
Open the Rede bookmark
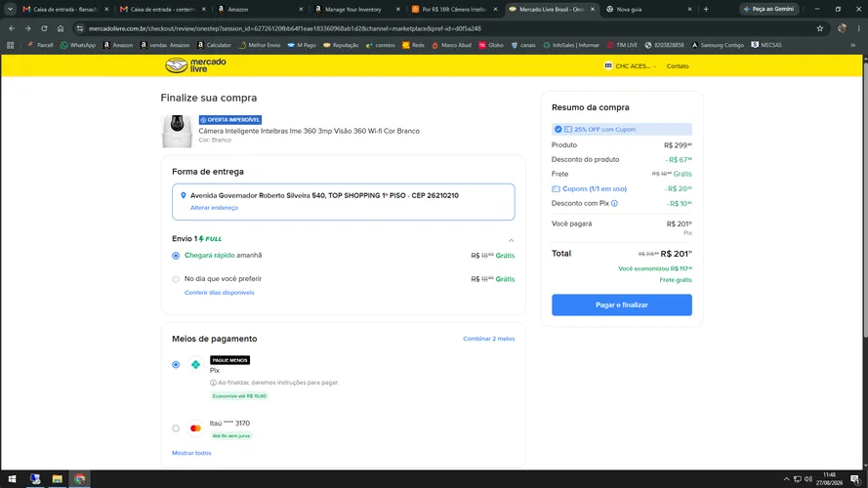tap(414, 45)
